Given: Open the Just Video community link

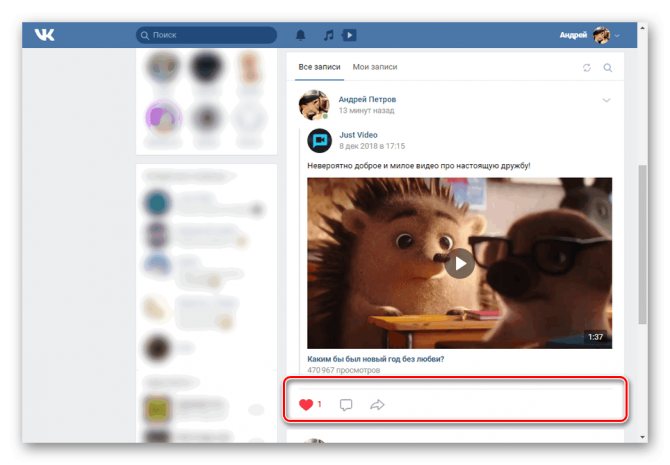Looking at the screenshot, I should (358, 135).
